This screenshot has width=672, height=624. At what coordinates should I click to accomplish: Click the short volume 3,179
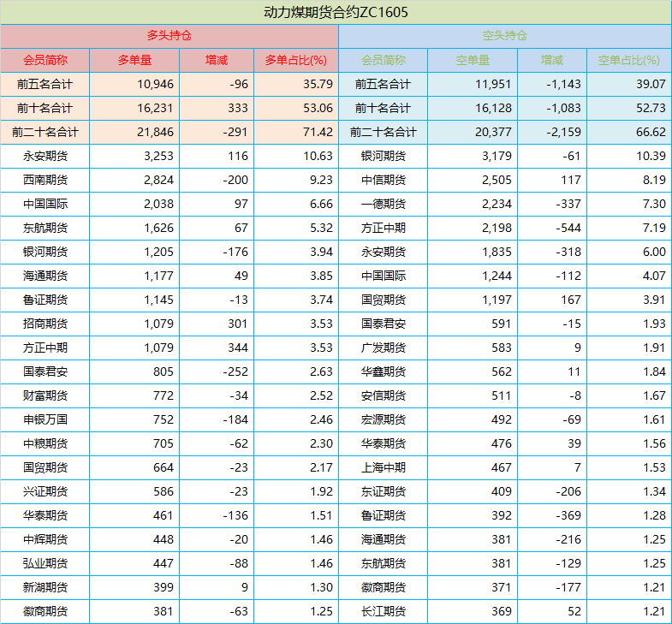497,156
